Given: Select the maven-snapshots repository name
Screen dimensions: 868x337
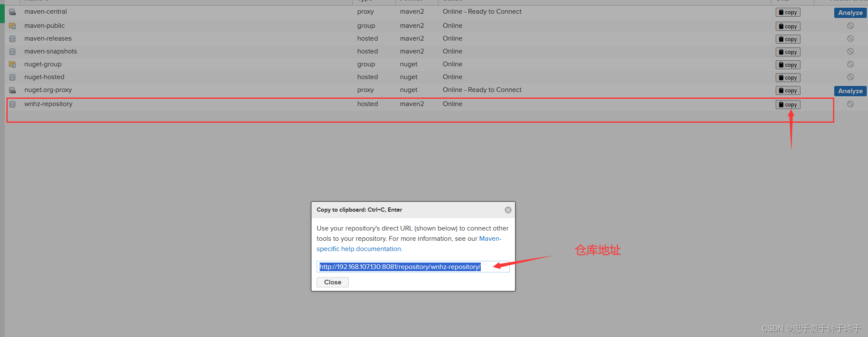Looking at the screenshot, I should pyautogui.click(x=50, y=51).
